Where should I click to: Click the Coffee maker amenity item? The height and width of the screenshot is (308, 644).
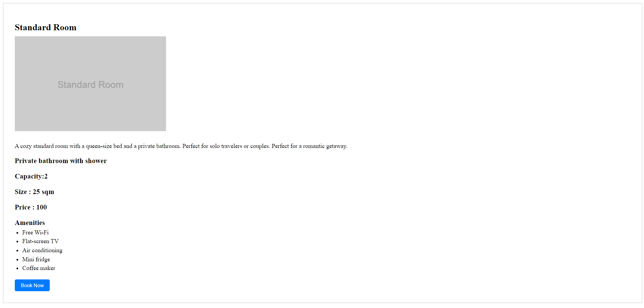click(39, 268)
